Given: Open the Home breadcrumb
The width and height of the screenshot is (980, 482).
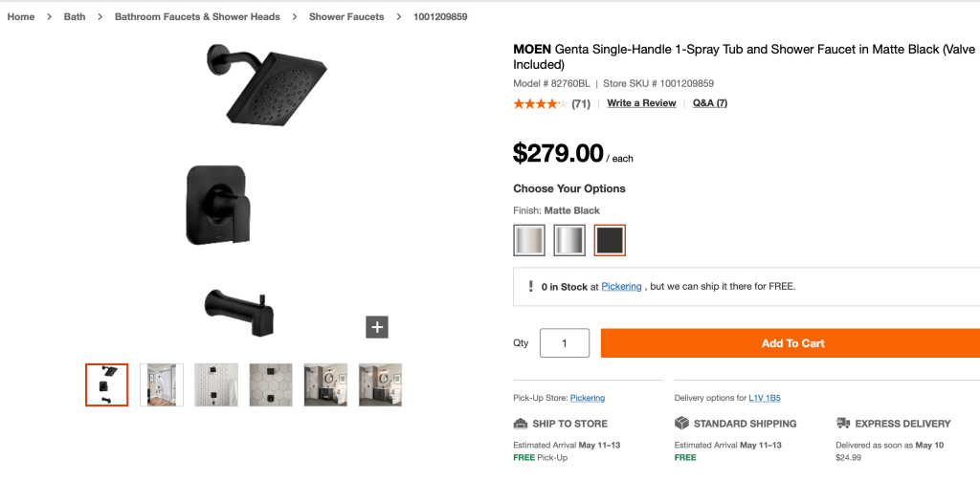Looking at the screenshot, I should click(x=21, y=17).
